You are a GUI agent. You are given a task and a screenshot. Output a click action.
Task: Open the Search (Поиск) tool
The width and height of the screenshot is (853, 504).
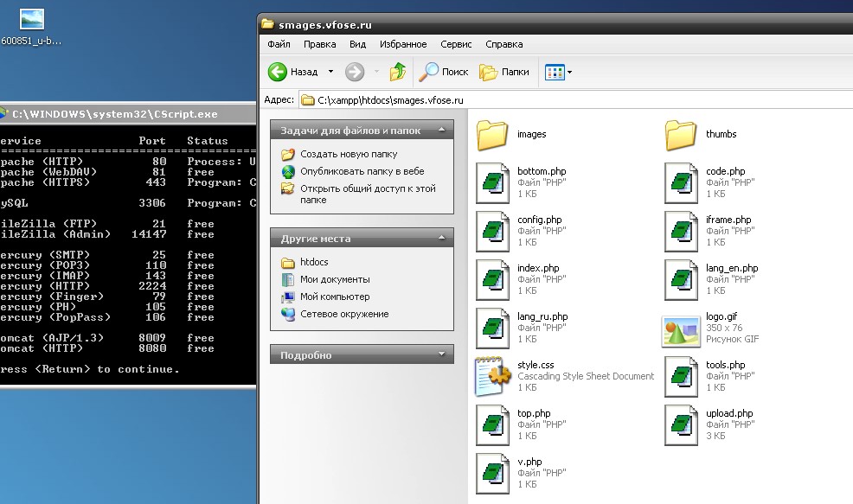click(x=445, y=72)
